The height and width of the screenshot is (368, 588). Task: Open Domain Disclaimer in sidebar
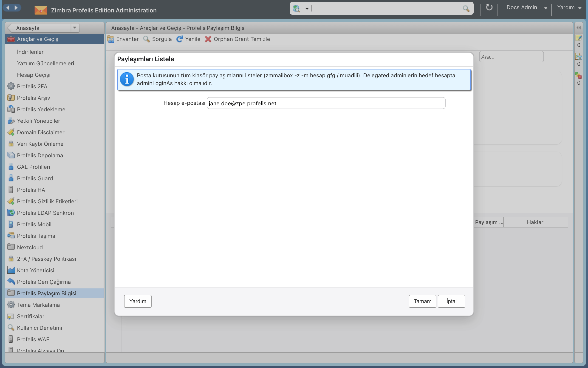coord(41,132)
